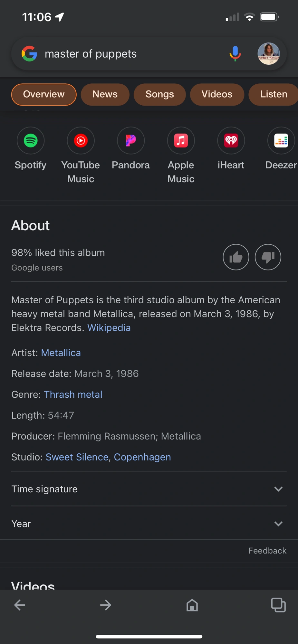Open the browser tabs switcher icon
The width and height of the screenshot is (298, 644).
click(x=278, y=605)
